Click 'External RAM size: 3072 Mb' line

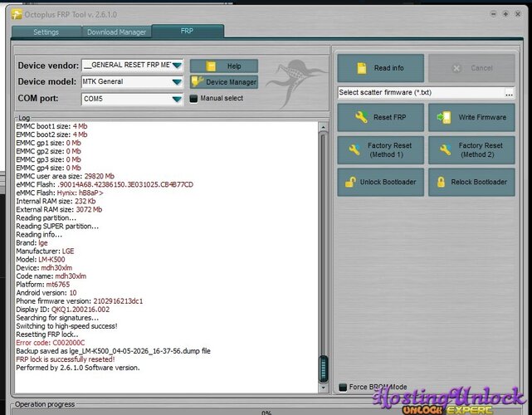click(59, 210)
